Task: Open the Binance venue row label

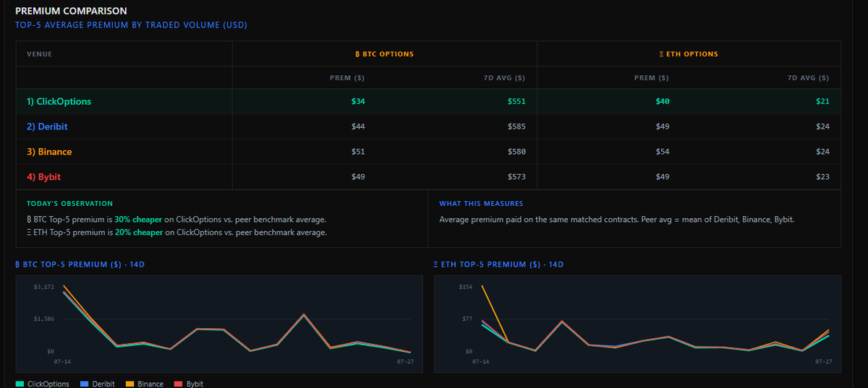Action: click(49, 152)
